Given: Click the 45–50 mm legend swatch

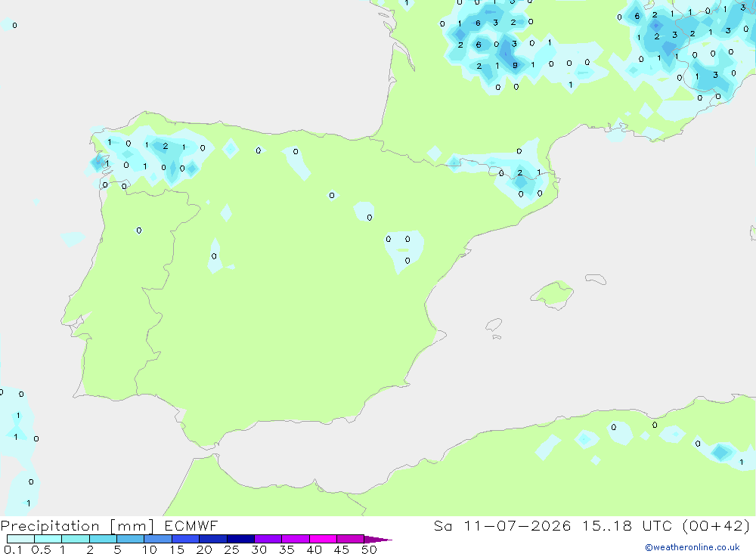Looking at the screenshot, I should coord(351,539).
